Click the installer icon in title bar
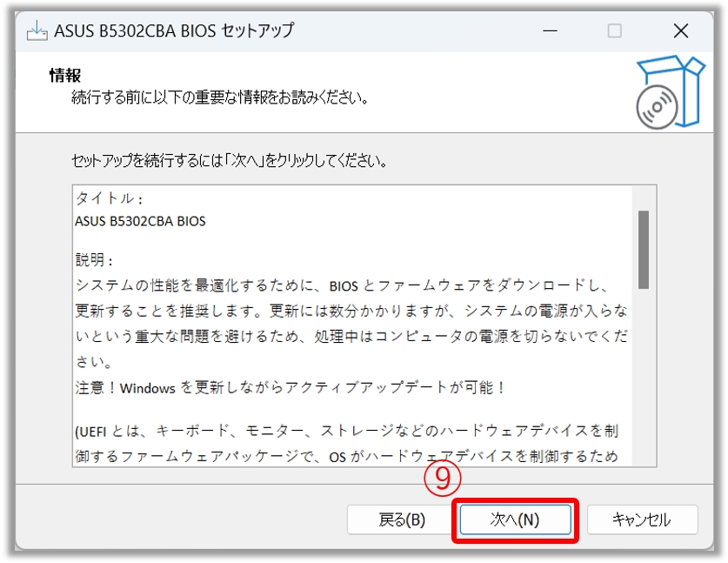Viewport: 728px width, 563px height. click(37, 31)
